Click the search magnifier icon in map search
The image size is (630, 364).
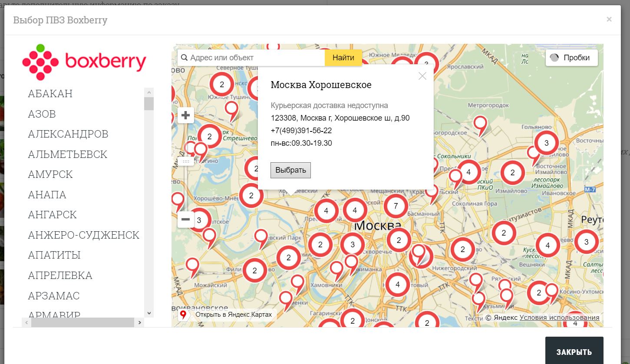pos(184,58)
